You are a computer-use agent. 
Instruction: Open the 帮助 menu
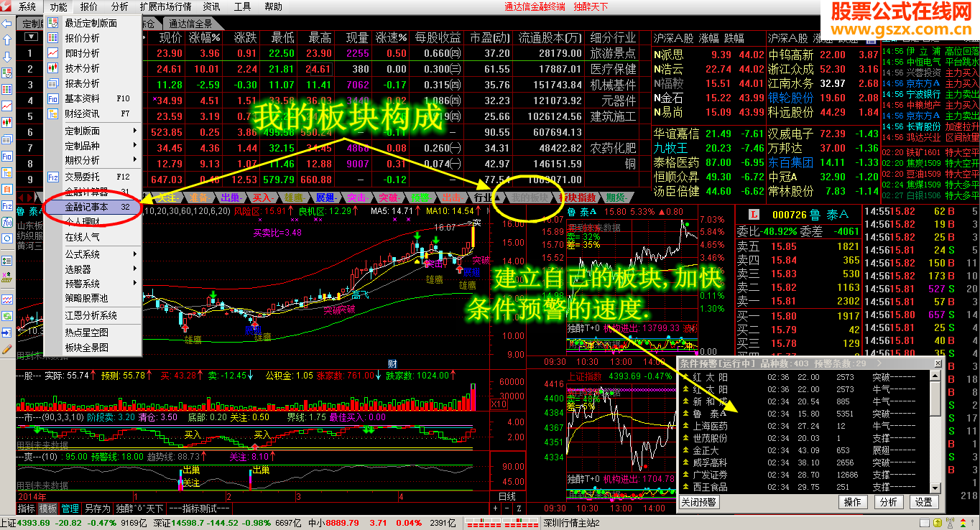274,6
